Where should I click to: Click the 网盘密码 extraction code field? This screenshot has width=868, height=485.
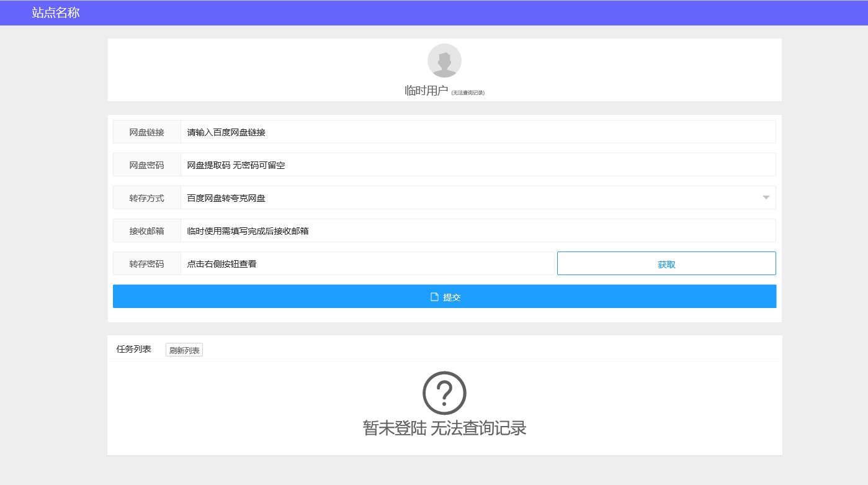pos(478,165)
